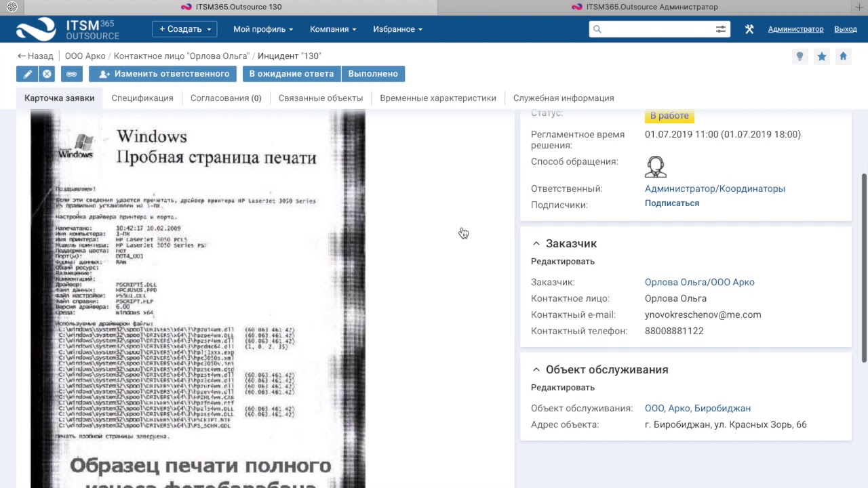868x488 pixels.
Task: Click the email ynovokreschenov@me.com
Action: [703, 315]
